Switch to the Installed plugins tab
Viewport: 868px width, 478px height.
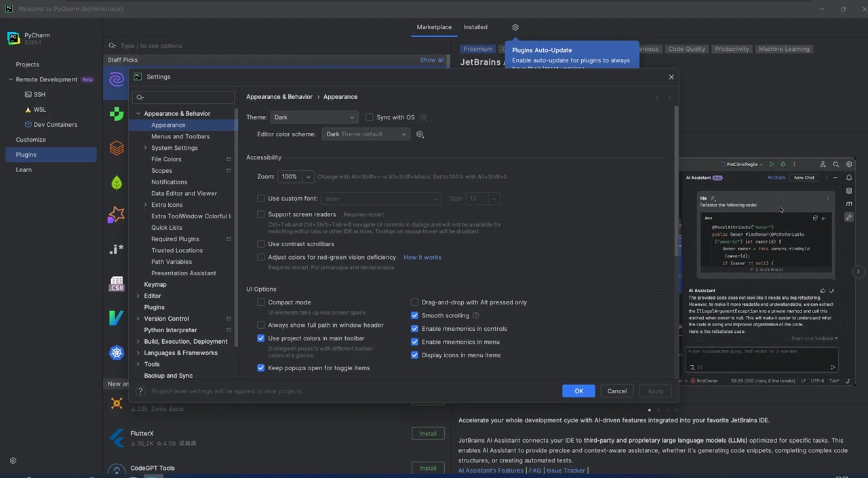coord(475,27)
